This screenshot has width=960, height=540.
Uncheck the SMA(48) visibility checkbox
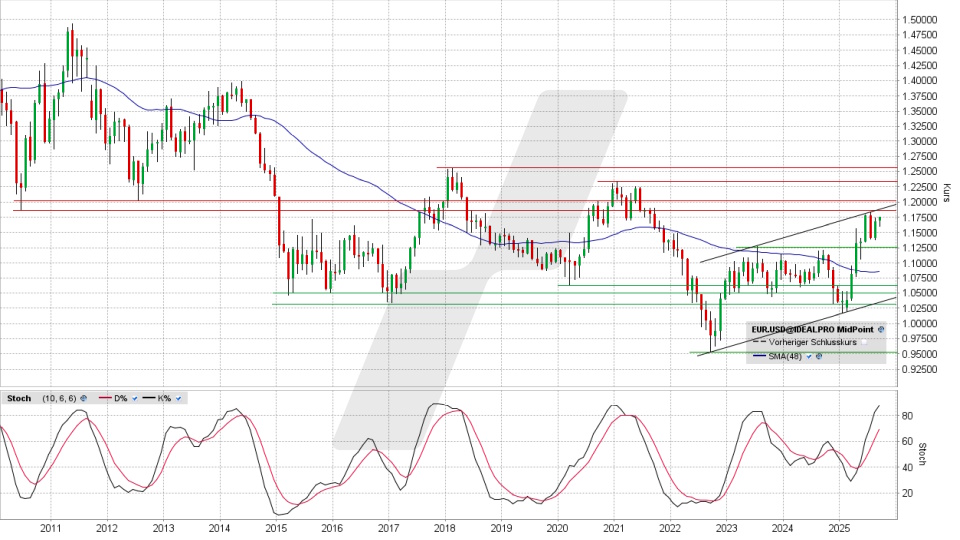[809, 356]
